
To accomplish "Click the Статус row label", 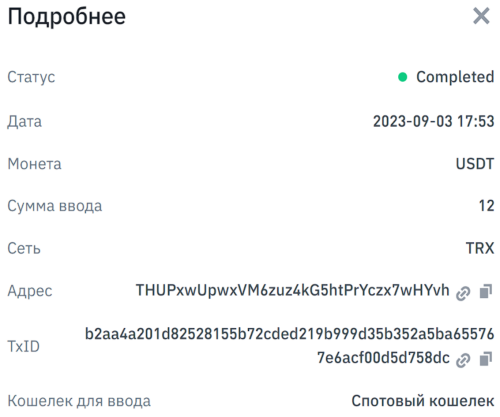I will (x=31, y=77).
